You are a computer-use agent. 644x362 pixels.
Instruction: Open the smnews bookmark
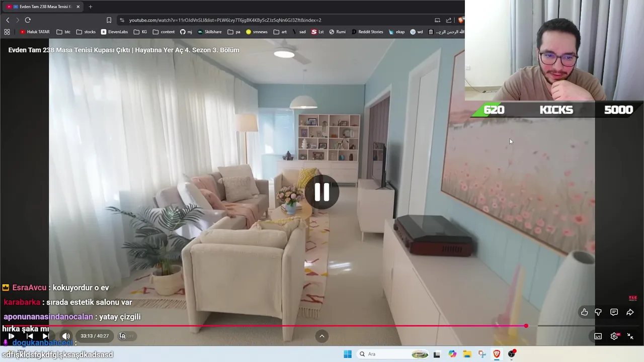click(x=257, y=32)
